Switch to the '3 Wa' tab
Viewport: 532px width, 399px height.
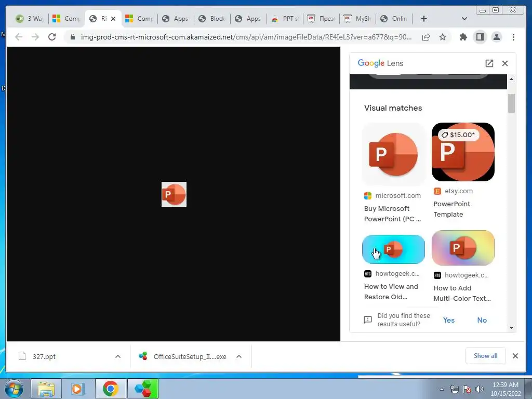[30, 19]
